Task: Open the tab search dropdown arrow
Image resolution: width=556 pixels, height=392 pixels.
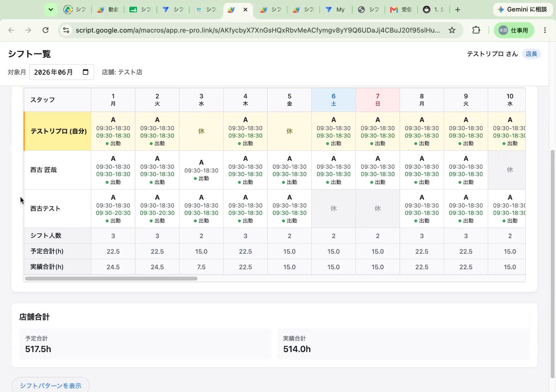Action: point(51,10)
